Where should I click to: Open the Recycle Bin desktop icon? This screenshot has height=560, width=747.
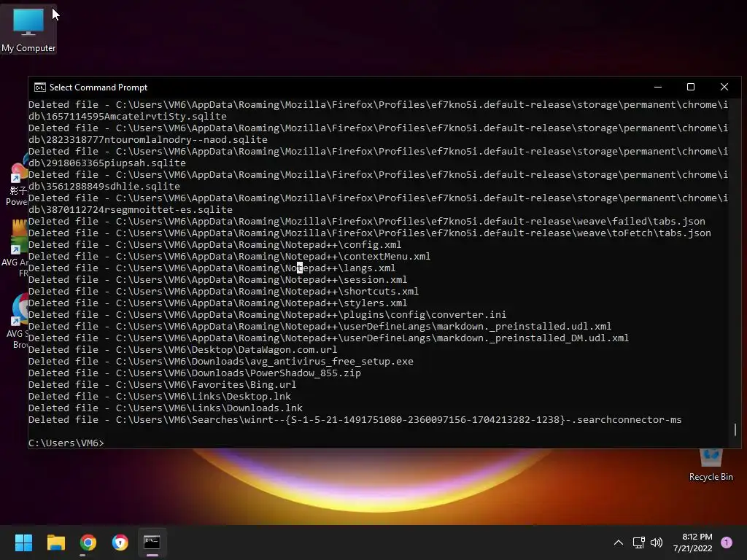(711, 465)
